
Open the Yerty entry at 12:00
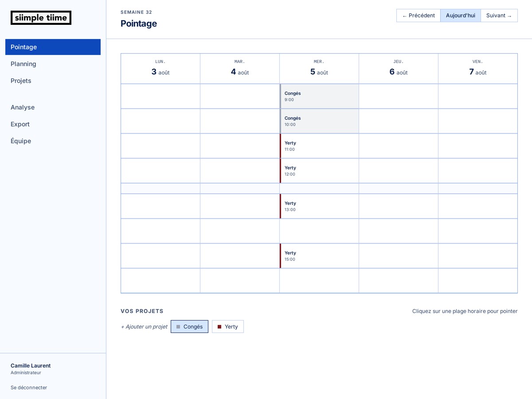coord(319,171)
